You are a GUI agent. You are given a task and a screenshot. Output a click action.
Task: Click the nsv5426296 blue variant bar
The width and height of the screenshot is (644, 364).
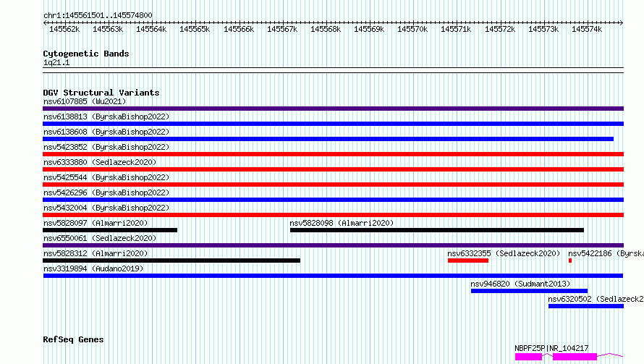[333, 200]
